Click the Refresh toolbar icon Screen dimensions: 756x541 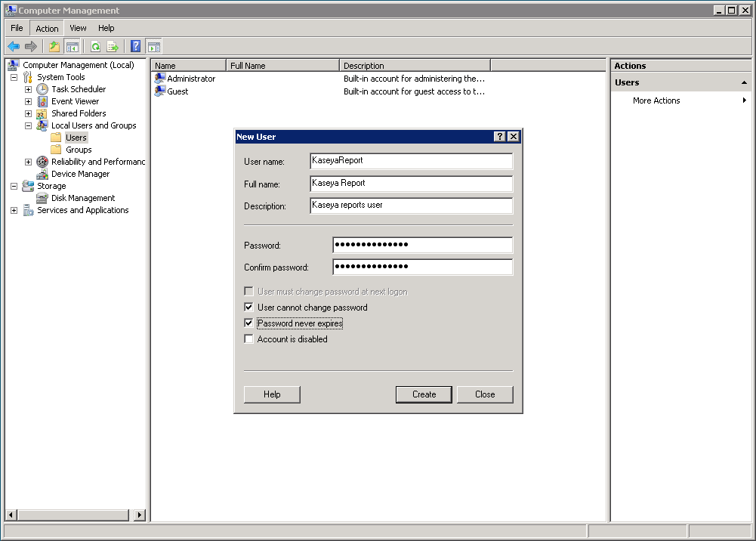pos(96,46)
